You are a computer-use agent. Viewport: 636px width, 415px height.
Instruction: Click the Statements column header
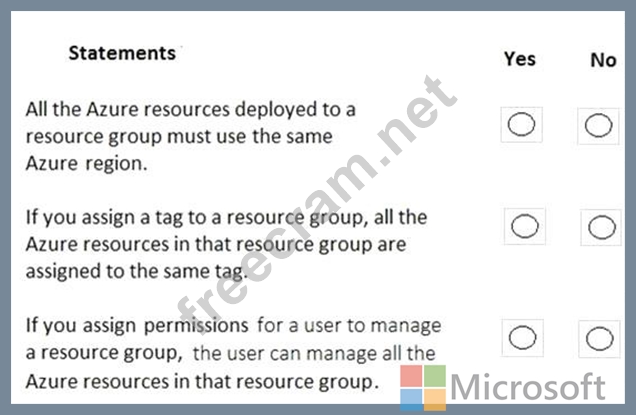(x=121, y=53)
